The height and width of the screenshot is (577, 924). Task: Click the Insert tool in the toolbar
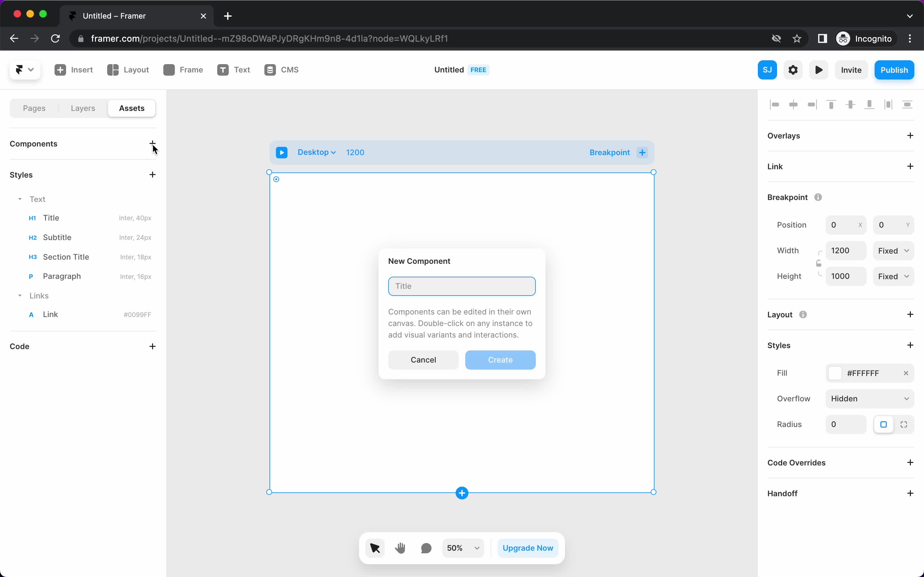(73, 70)
